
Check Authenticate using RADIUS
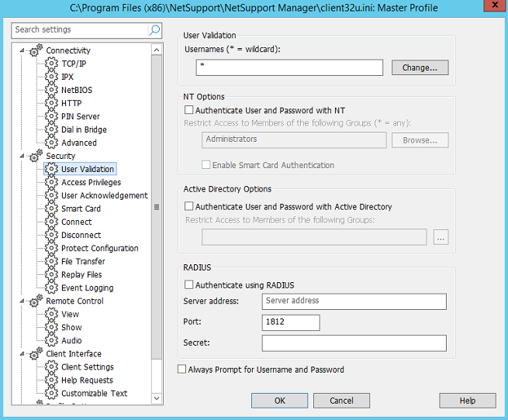coord(189,284)
